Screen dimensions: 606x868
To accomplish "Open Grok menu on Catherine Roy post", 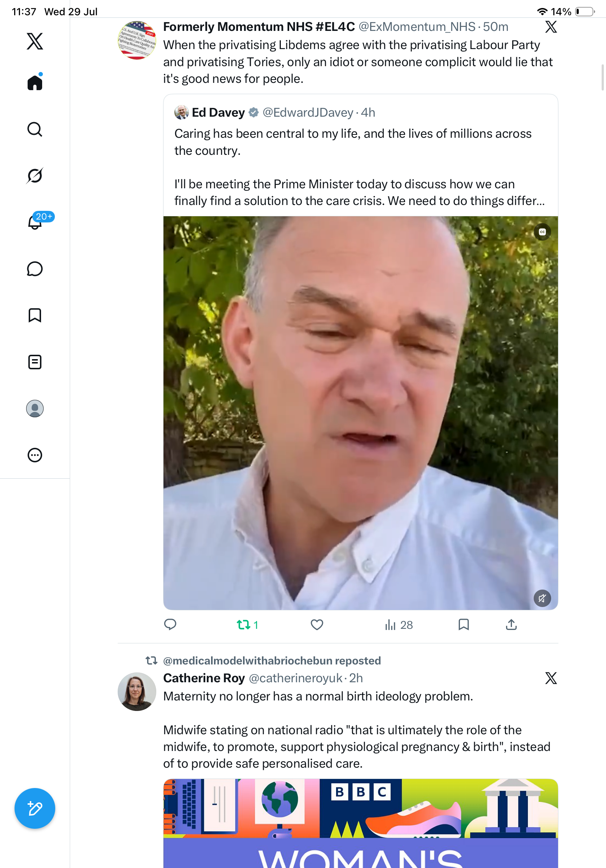I will pos(551,678).
